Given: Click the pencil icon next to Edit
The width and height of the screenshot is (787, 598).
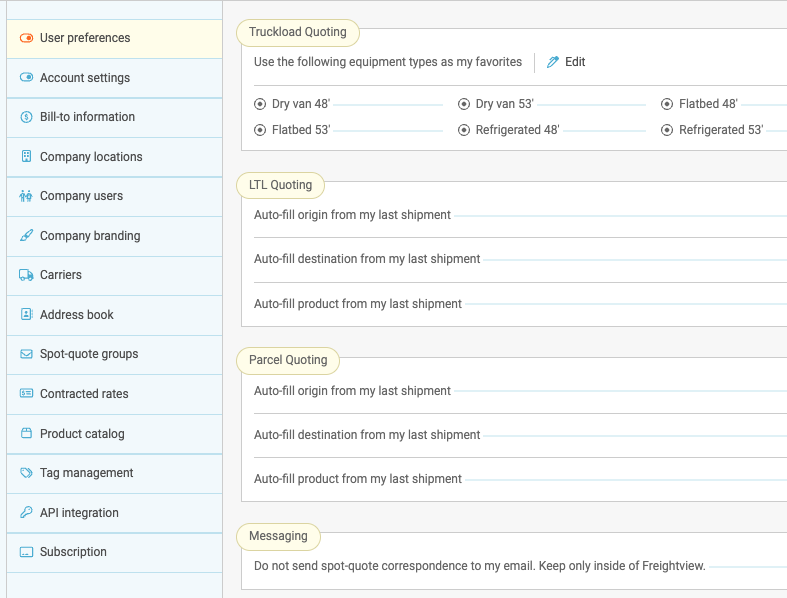Looking at the screenshot, I should click(553, 62).
